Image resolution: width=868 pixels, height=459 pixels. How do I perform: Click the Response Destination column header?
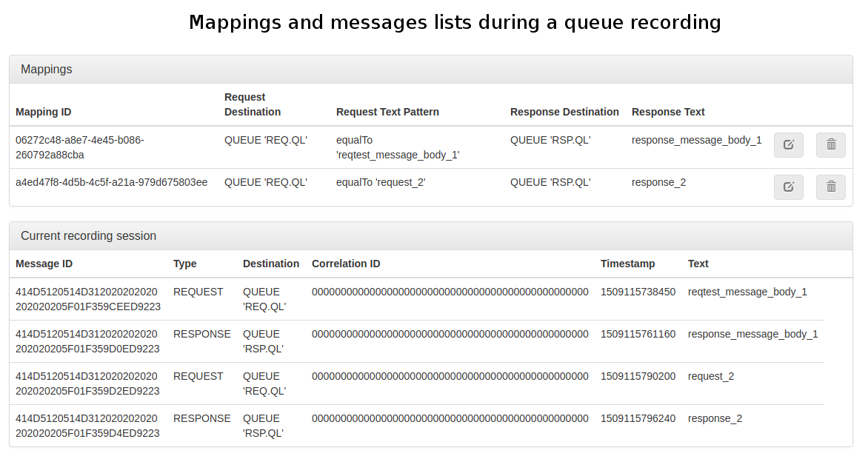click(564, 112)
